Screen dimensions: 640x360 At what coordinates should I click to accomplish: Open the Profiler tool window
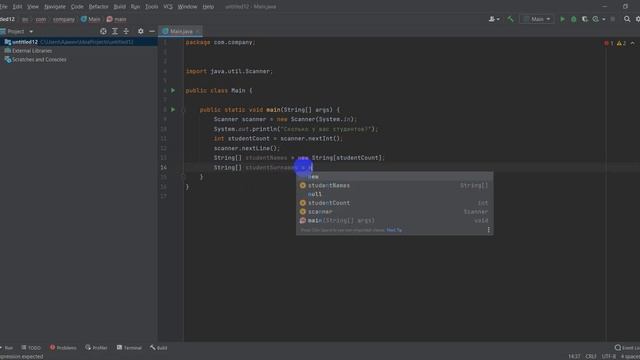tap(96, 348)
